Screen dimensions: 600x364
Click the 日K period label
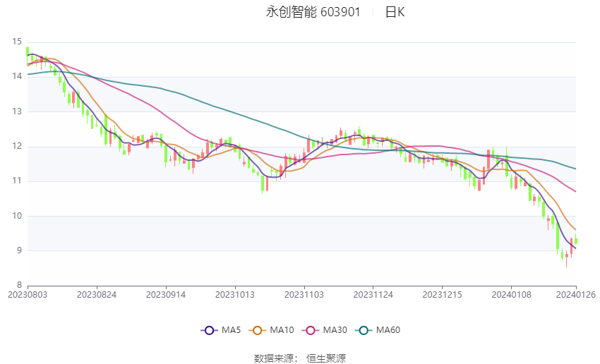click(x=395, y=12)
